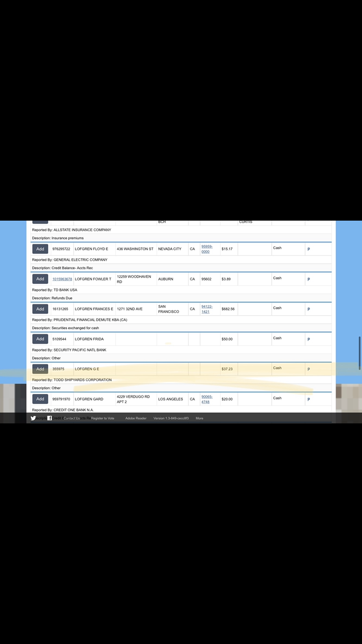Open the Facebook icon in footer
Viewport: 362px width, 644px height.
point(50,418)
